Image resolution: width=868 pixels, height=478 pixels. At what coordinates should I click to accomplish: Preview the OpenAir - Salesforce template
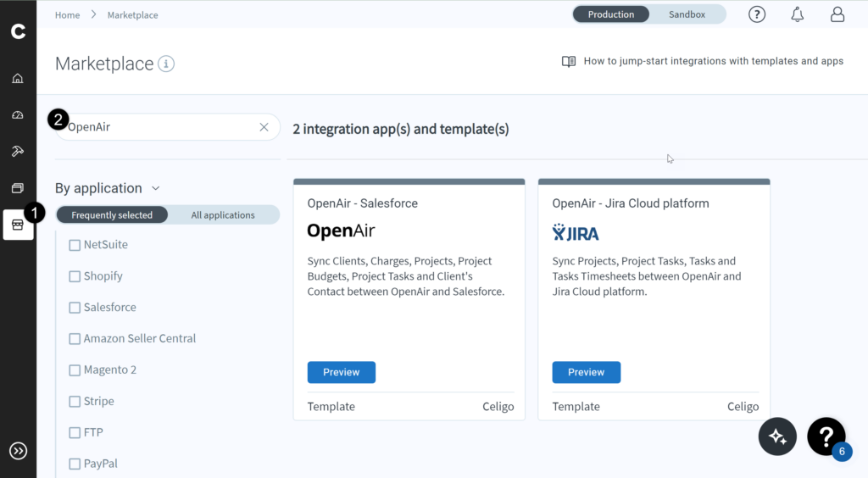(x=341, y=372)
